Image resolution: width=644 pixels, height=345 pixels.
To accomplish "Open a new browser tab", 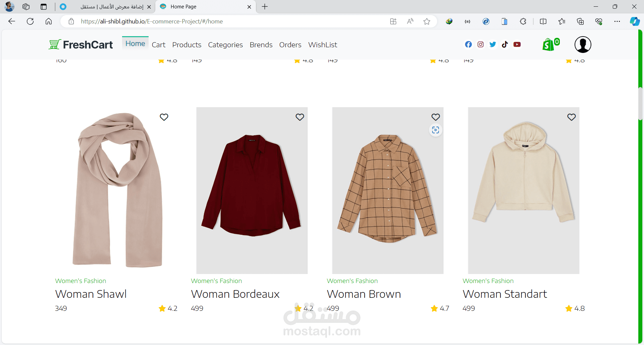I will [x=265, y=7].
